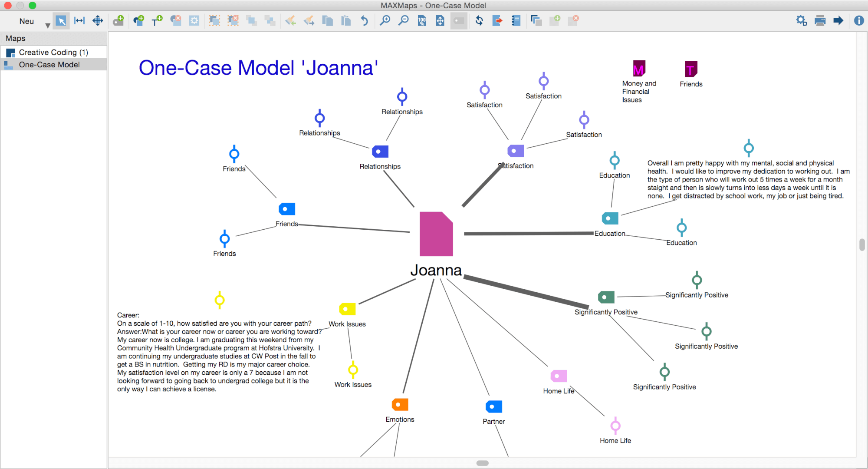
Task: Bring object to front
Action: [x=251, y=20]
